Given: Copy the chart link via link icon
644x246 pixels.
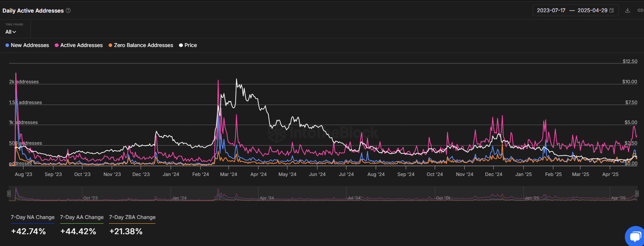Looking at the screenshot, I should pyautogui.click(x=640, y=10).
